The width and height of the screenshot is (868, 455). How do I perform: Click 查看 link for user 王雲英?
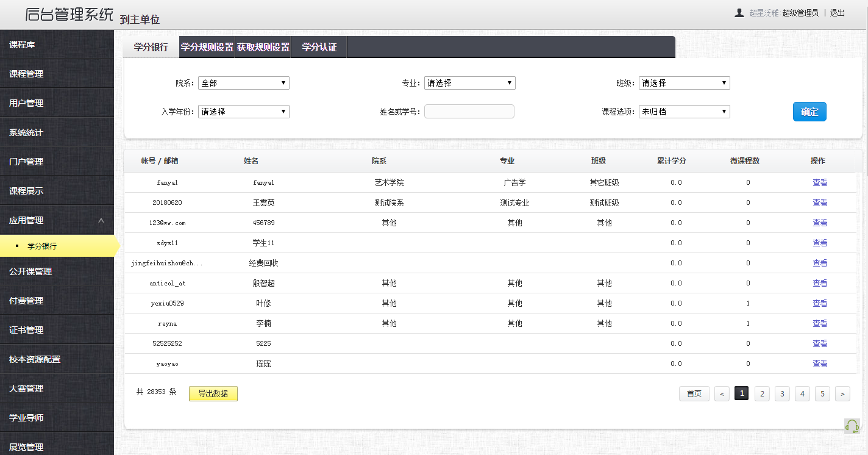point(819,202)
